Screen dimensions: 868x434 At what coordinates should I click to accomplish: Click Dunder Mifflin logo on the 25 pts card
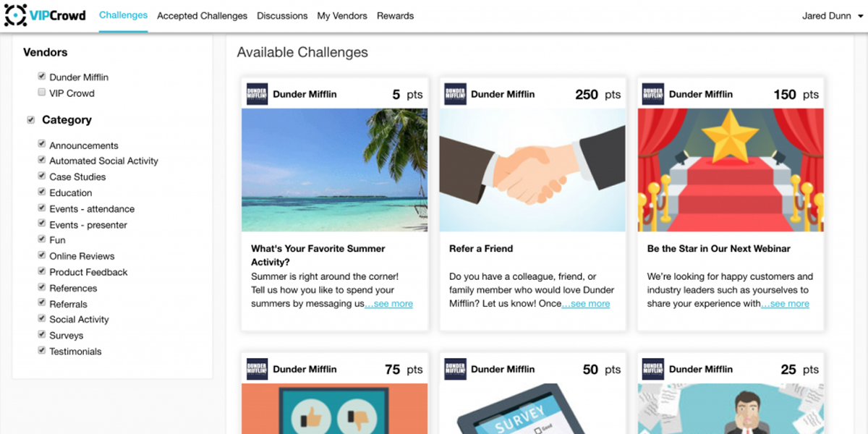(653, 369)
